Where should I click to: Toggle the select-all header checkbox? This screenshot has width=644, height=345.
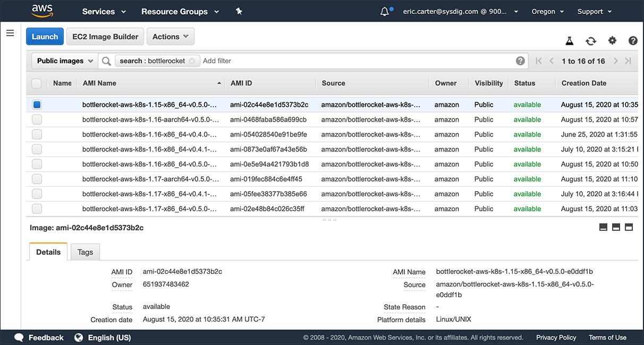click(x=37, y=83)
